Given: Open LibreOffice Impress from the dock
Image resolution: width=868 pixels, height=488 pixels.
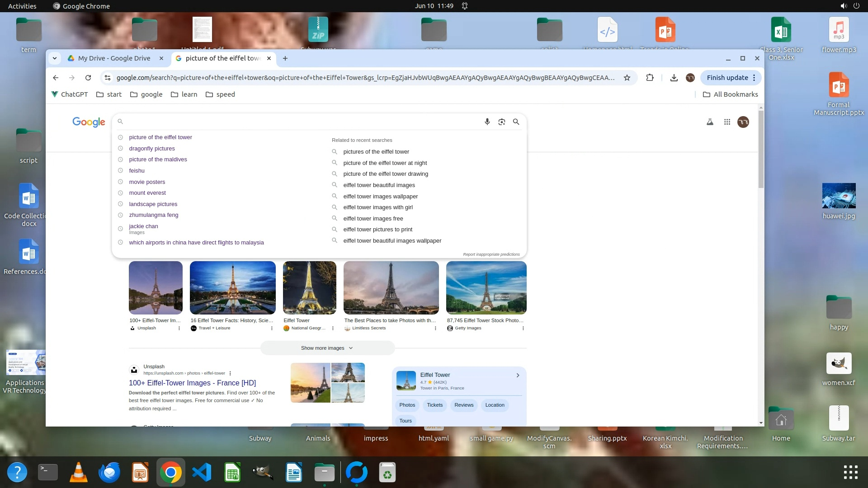Looking at the screenshot, I should (x=140, y=473).
